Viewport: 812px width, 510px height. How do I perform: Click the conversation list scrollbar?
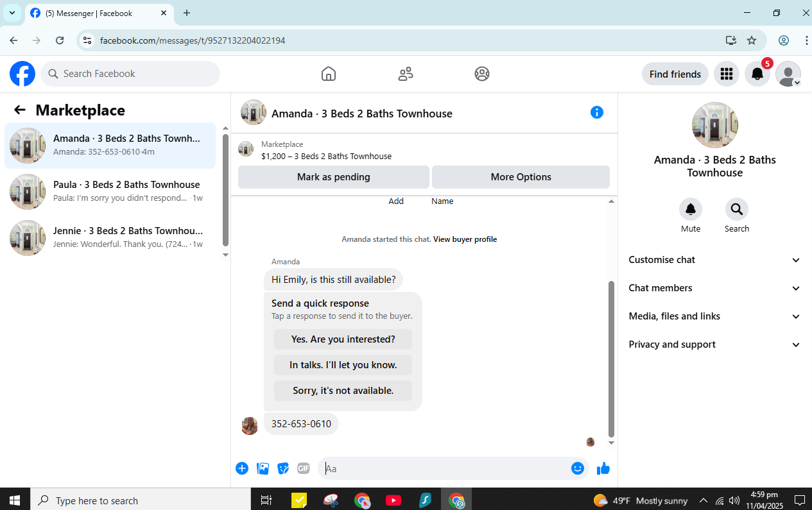click(225, 190)
